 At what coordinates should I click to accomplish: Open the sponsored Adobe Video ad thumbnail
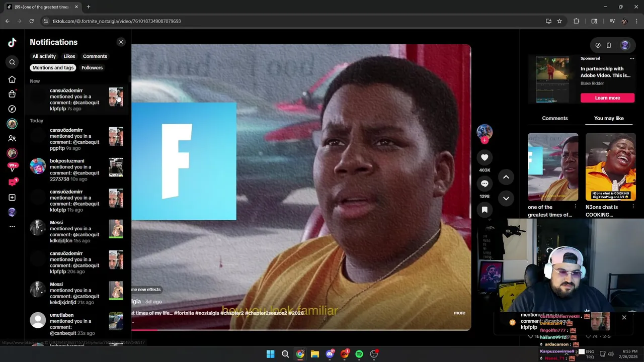[x=552, y=79]
